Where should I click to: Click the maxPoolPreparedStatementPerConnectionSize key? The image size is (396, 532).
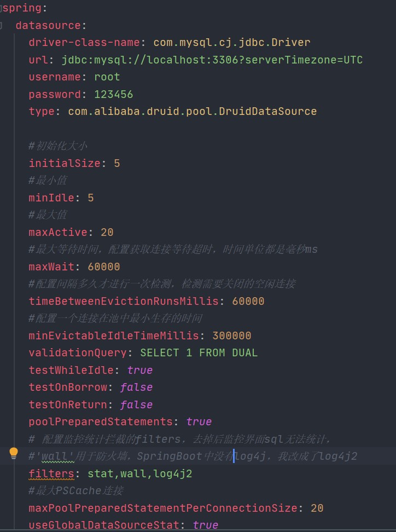tap(163, 508)
